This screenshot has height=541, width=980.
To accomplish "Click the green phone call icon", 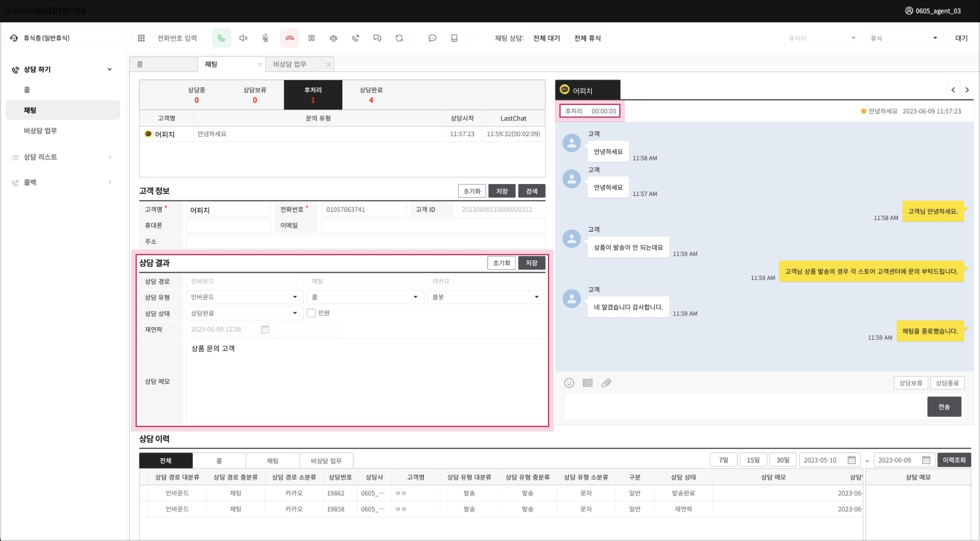I will coord(221,38).
